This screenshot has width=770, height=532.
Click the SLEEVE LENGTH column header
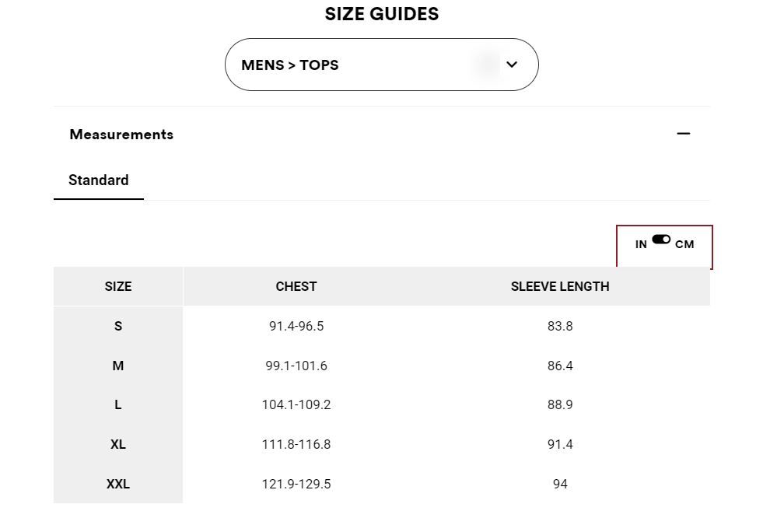click(x=560, y=286)
